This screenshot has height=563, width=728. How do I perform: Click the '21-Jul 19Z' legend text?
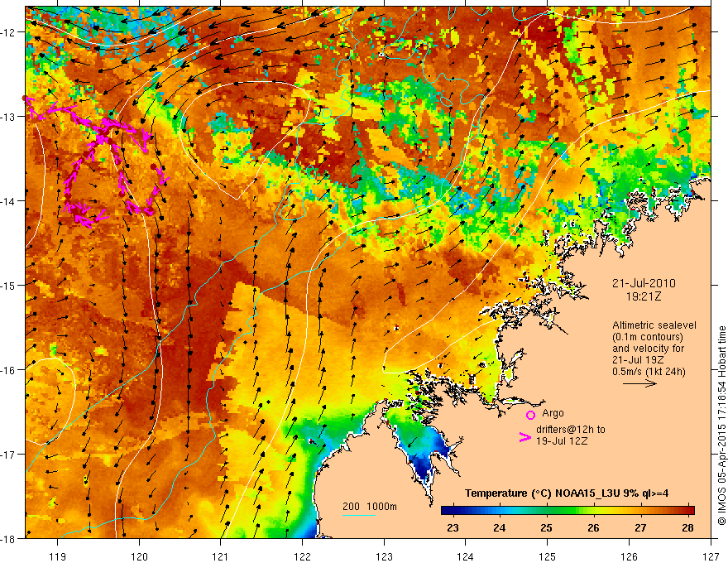638,359
